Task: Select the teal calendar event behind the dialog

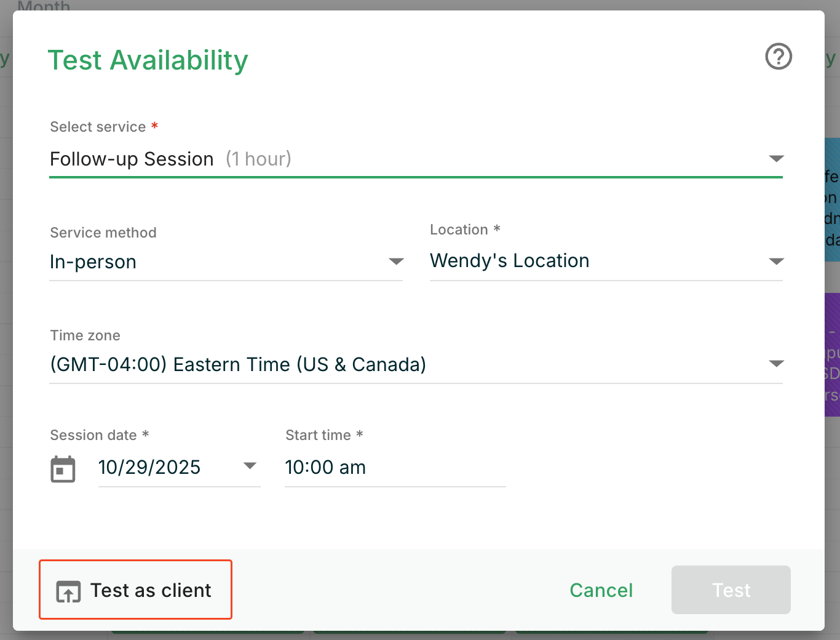Action: pyautogui.click(x=833, y=199)
